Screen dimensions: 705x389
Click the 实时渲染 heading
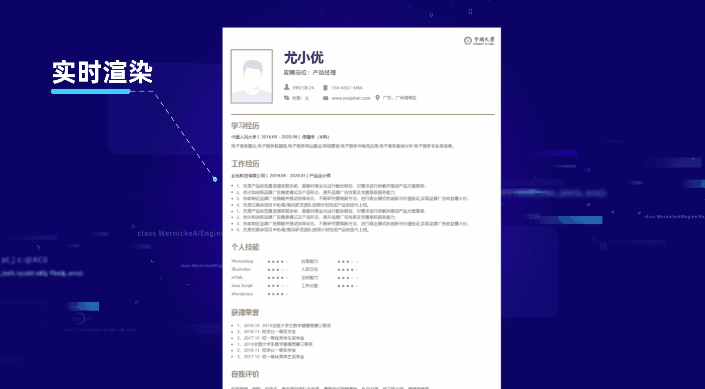click(x=103, y=72)
